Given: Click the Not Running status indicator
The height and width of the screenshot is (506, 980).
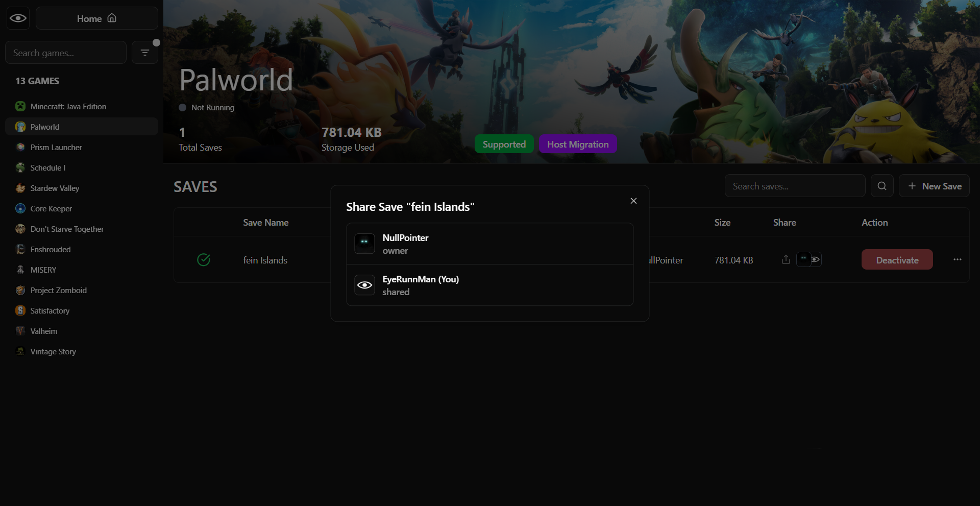Looking at the screenshot, I should point(207,108).
